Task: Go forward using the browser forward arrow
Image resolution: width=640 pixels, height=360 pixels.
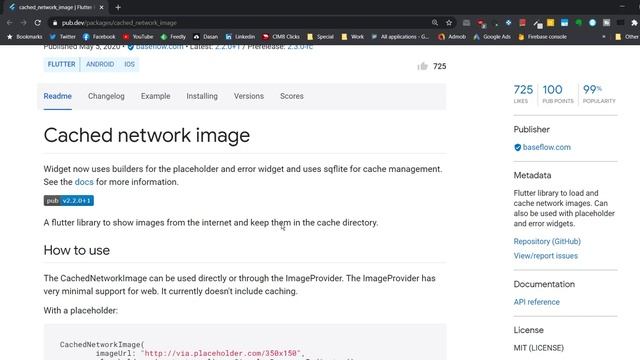Action: point(24,23)
